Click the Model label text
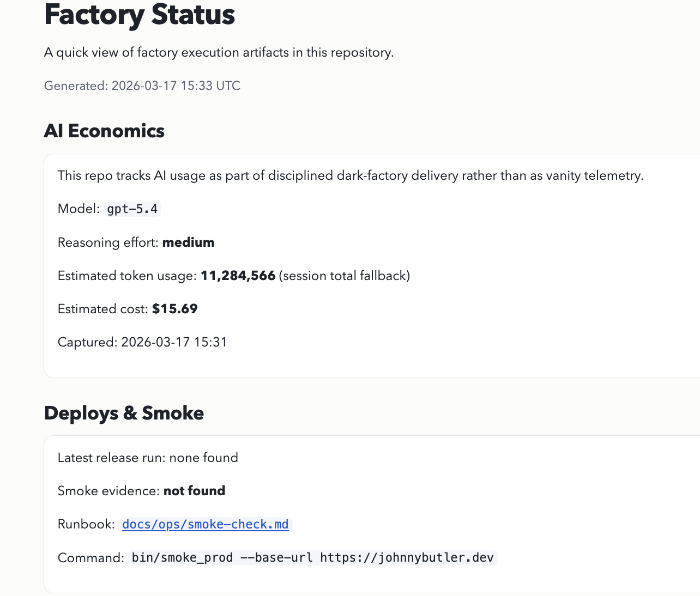This screenshot has width=700, height=596. [79, 209]
